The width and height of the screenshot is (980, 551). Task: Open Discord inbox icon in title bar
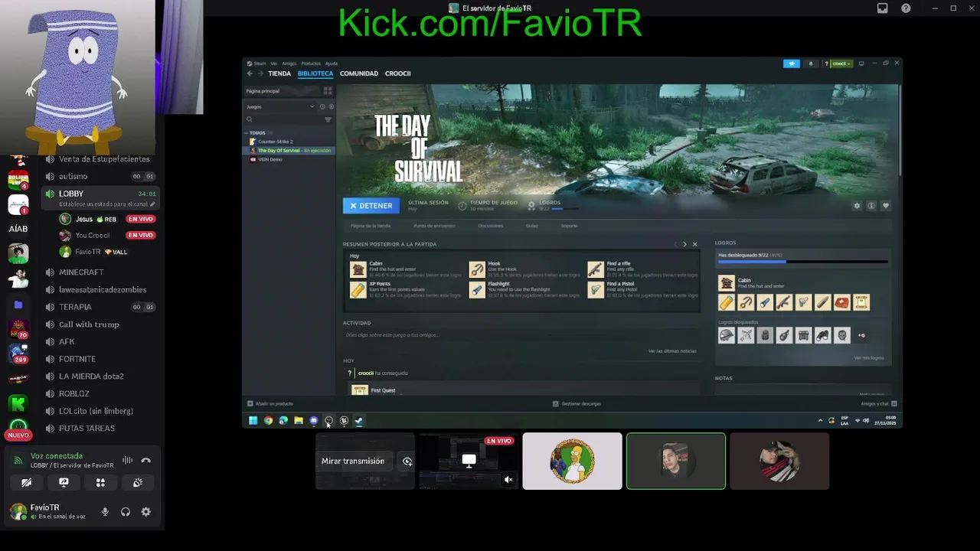tap(882, 8)
